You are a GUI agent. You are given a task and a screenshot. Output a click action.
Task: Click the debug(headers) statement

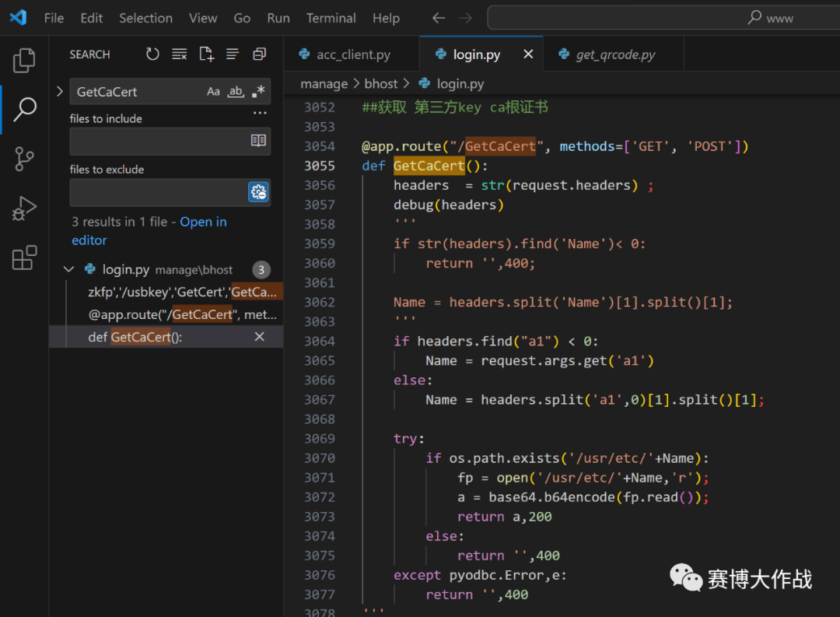point(449,205)
